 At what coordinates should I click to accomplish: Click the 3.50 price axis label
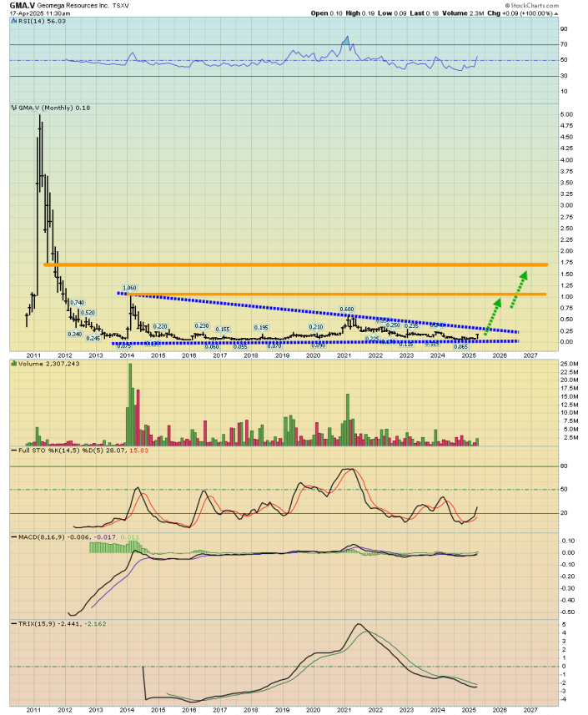566,183
